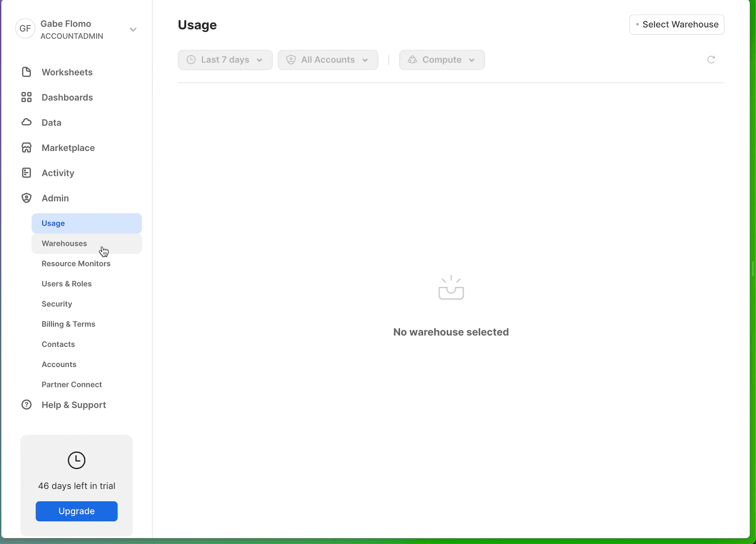Expand the Gabe Flomo account chevron
The height and width of the screenshot is (544, 756).
point(133,29)
